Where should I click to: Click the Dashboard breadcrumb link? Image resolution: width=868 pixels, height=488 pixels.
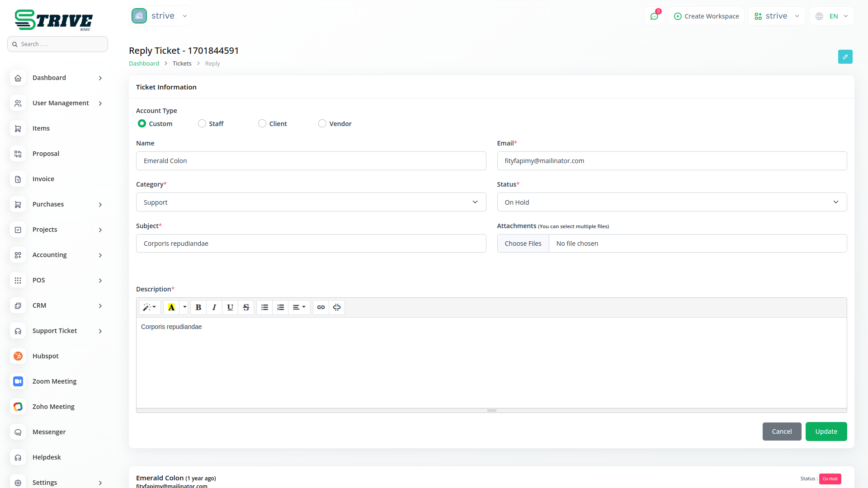coord(144,63)
